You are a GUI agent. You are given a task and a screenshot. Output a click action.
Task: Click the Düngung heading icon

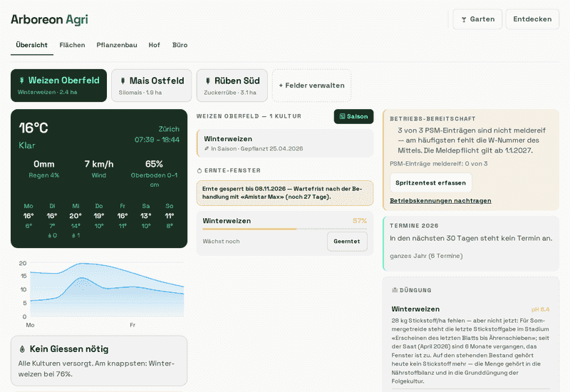click(x=395, y=290)
